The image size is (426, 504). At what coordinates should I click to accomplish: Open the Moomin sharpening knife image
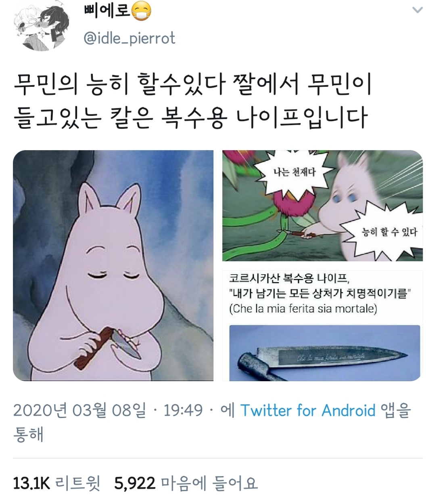(x=113, y=266)
